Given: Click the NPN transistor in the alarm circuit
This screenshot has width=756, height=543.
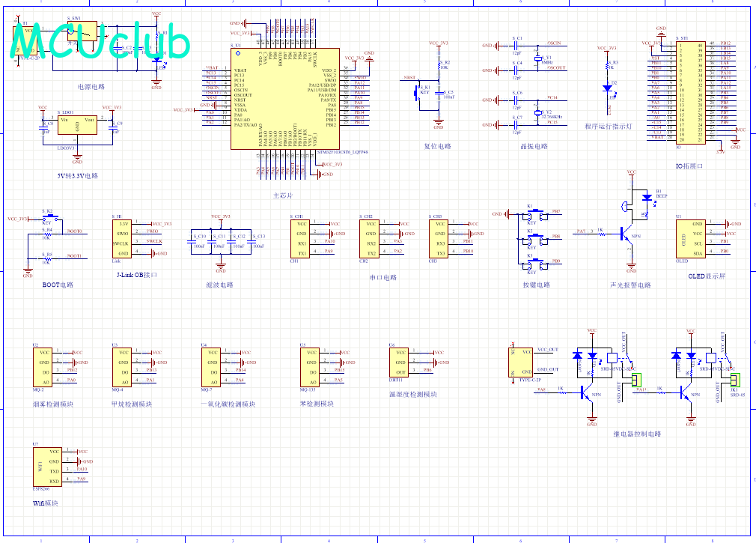Looking at the screenshot, I should click(627, 235).
